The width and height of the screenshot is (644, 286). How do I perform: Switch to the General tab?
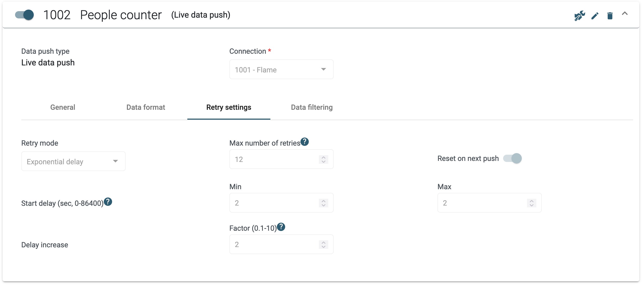click(x=63, y=107)
